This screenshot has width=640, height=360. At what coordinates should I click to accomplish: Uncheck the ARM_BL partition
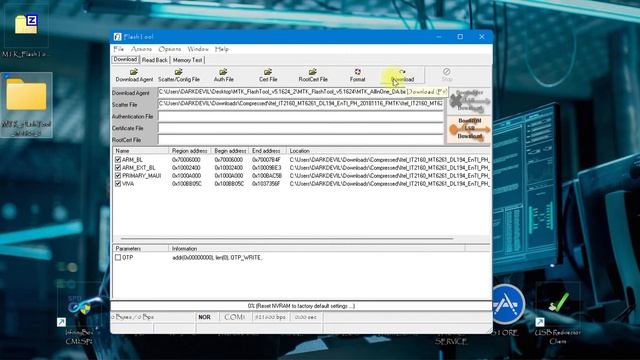click(x=118, y=160)
